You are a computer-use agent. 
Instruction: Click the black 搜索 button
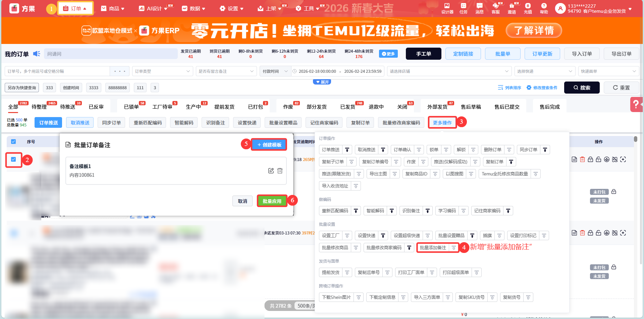pos(582,88)
